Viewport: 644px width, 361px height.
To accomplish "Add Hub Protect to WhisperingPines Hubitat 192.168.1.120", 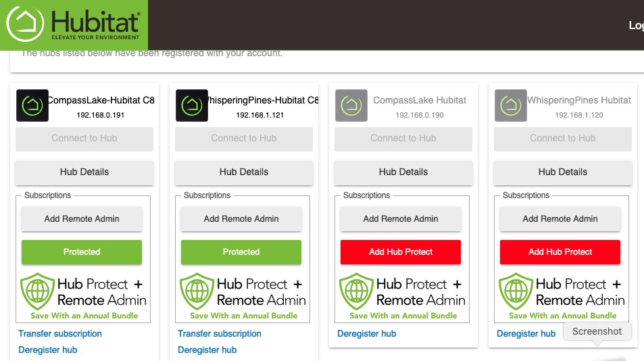I will click(560, 252).
